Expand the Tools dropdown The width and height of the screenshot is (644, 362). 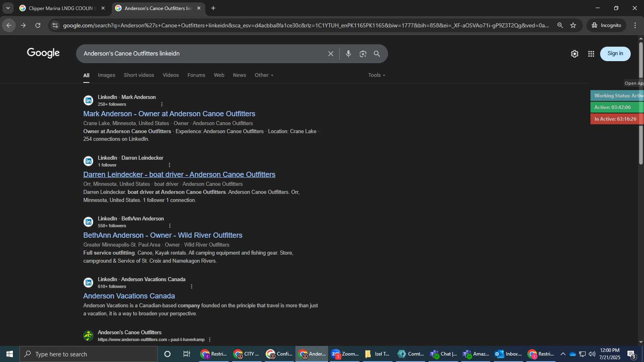pos(377,75)
